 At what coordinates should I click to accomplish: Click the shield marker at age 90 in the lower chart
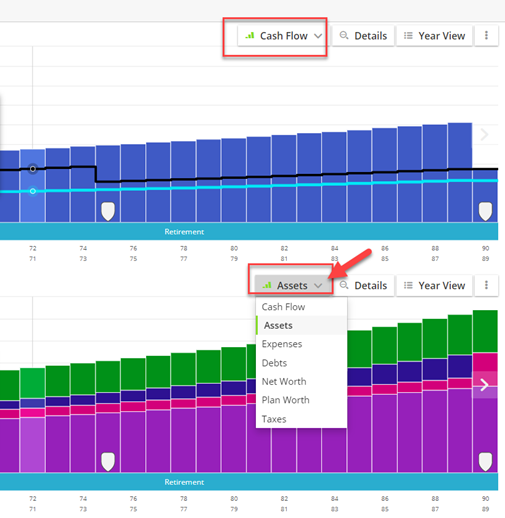[x=485, y=462]
